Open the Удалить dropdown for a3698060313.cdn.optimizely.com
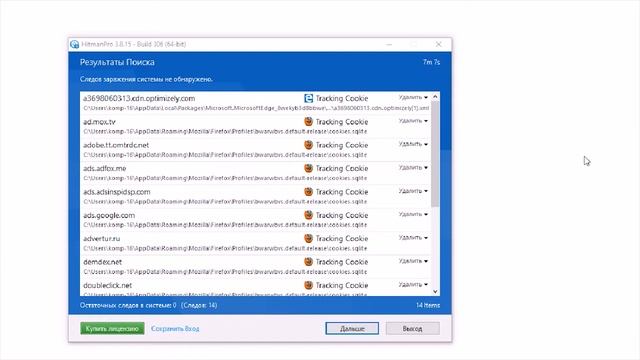Viewport: 640px width, 360px height. [x=413, y=98]
